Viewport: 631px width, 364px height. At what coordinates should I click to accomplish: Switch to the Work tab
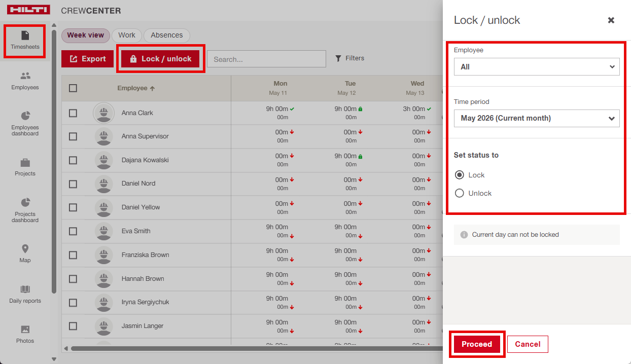point(127,35)
